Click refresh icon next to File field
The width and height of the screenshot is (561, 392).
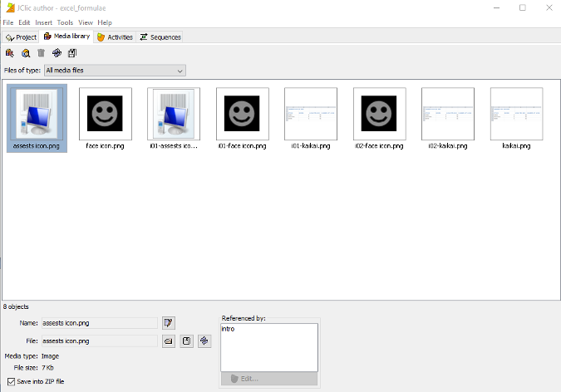point(204,341)
